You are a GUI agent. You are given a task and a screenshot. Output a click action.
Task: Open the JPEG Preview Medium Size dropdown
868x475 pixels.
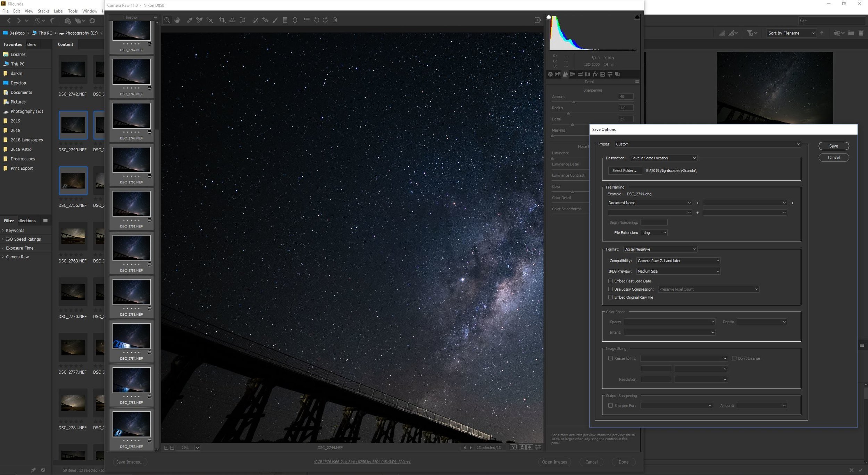point(678,271)
